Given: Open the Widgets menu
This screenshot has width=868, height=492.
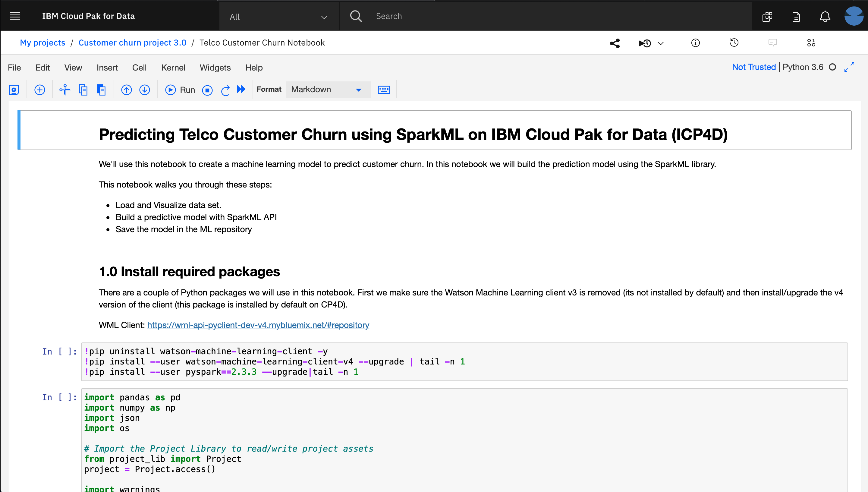Looking at the screenshot, I should (215, 68).
